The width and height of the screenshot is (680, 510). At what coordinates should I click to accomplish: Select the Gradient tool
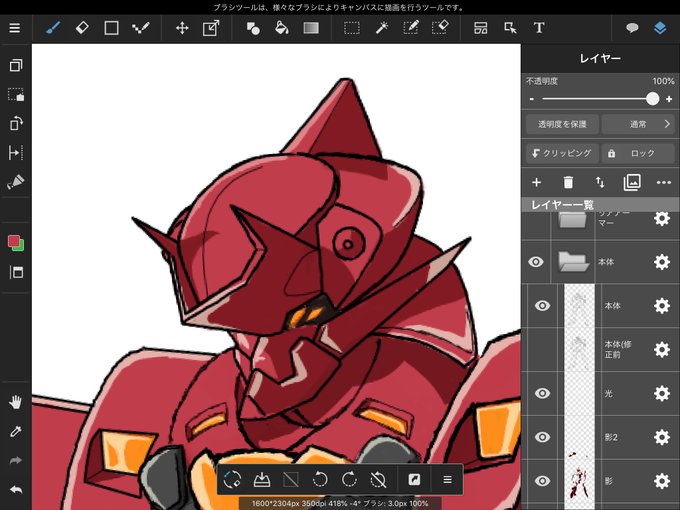pos(311,28)
